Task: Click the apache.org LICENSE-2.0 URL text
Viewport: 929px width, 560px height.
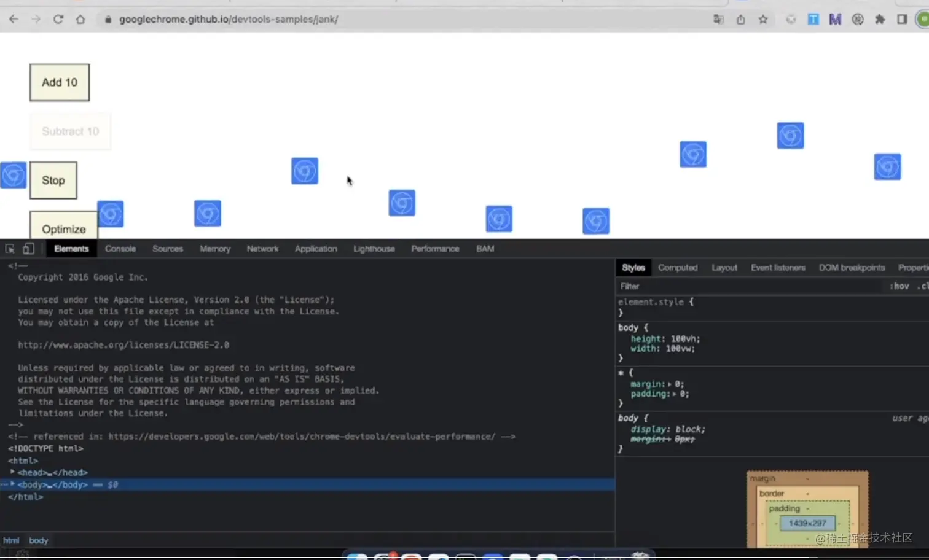Action: [123, 345]
